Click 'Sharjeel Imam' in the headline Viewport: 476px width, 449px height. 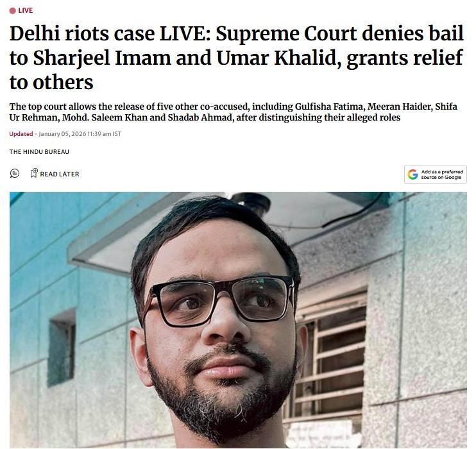point(102,58)
